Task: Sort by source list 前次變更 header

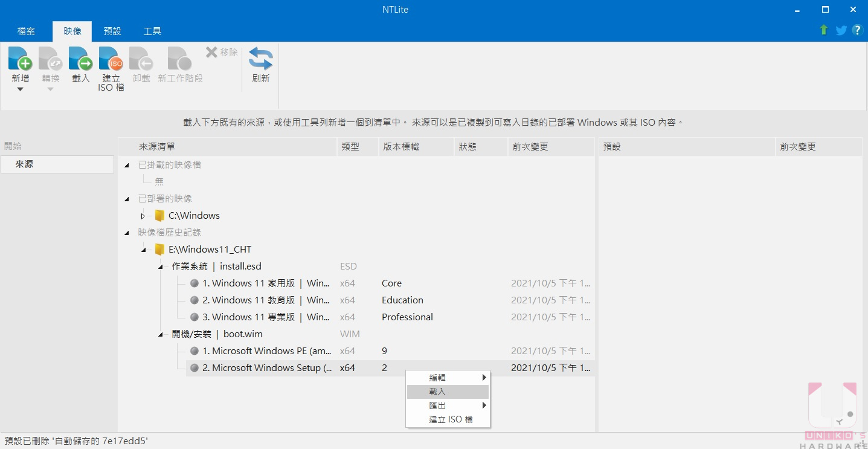Action: click(x=551, y=147)
